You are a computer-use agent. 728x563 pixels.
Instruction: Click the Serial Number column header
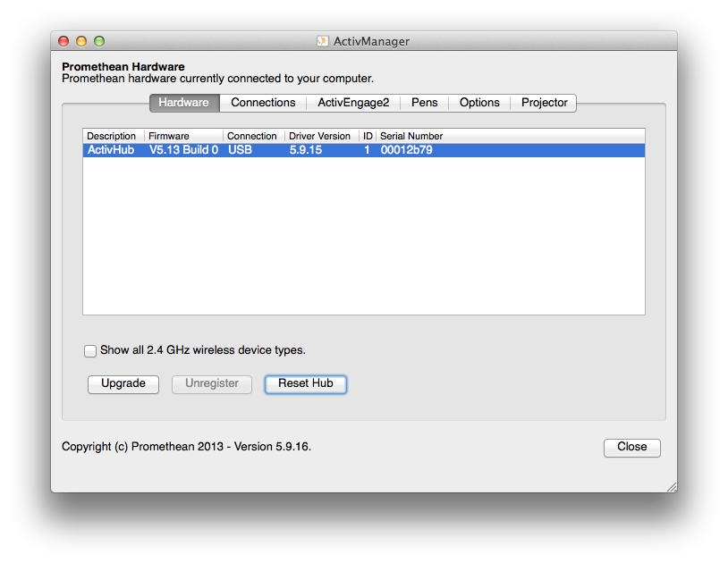coord(411,136)
